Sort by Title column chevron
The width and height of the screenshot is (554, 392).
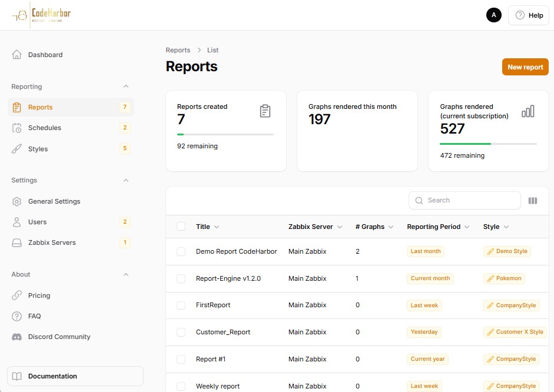[217, 227]
